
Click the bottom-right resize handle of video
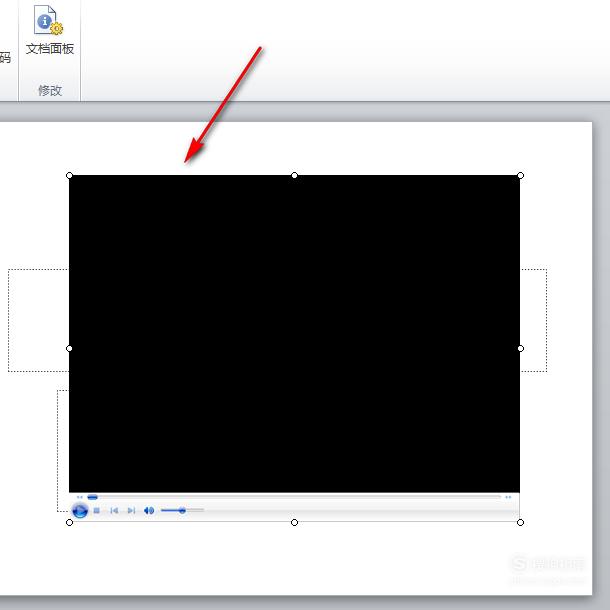coord(521,522)
